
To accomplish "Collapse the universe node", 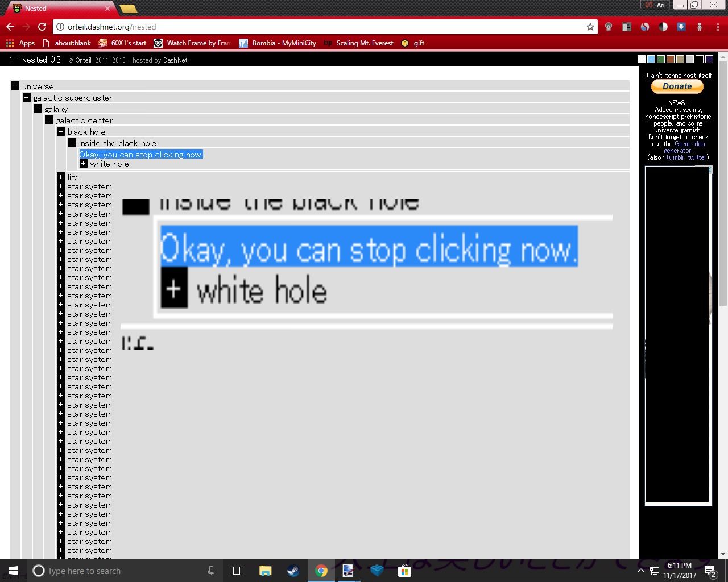I will pos(15,86).
